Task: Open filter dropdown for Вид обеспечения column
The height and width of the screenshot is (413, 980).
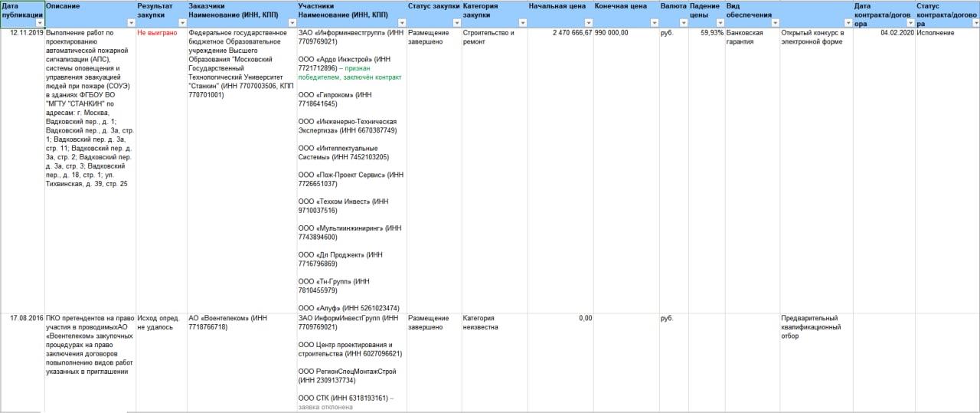Action: pos(774,23)
